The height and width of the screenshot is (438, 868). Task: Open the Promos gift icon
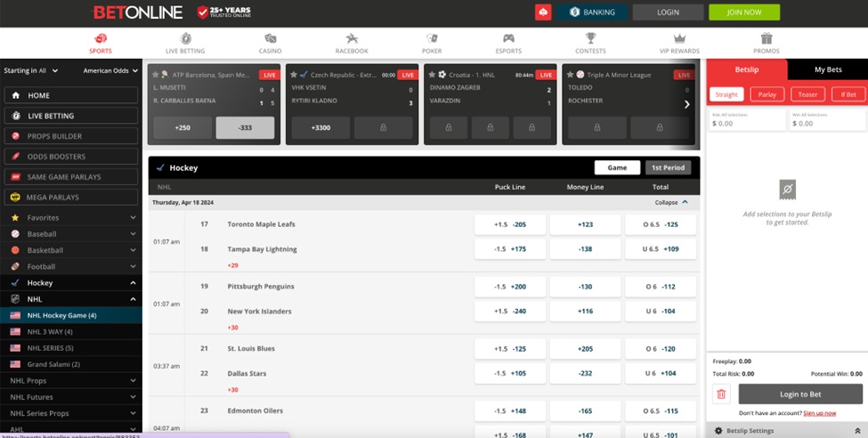coord(766,39)
